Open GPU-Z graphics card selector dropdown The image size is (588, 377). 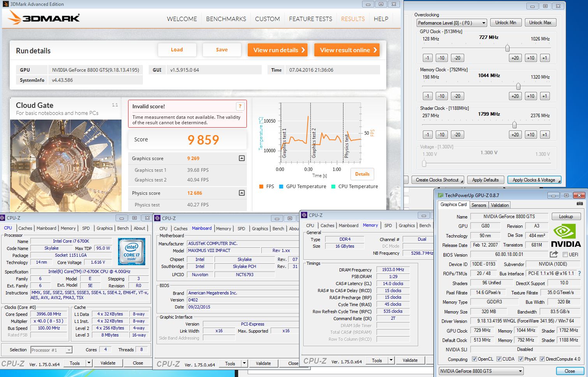click(x=481, y=371)
